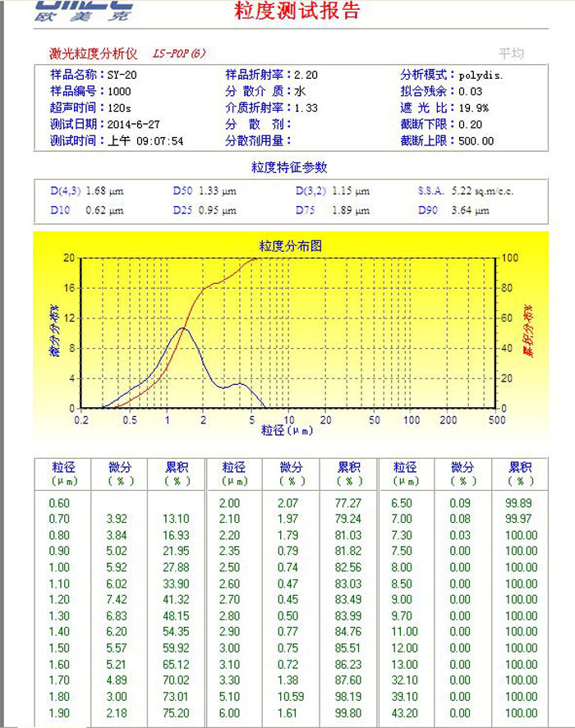Click cumulative cell 48.15

tap(176, 616)
